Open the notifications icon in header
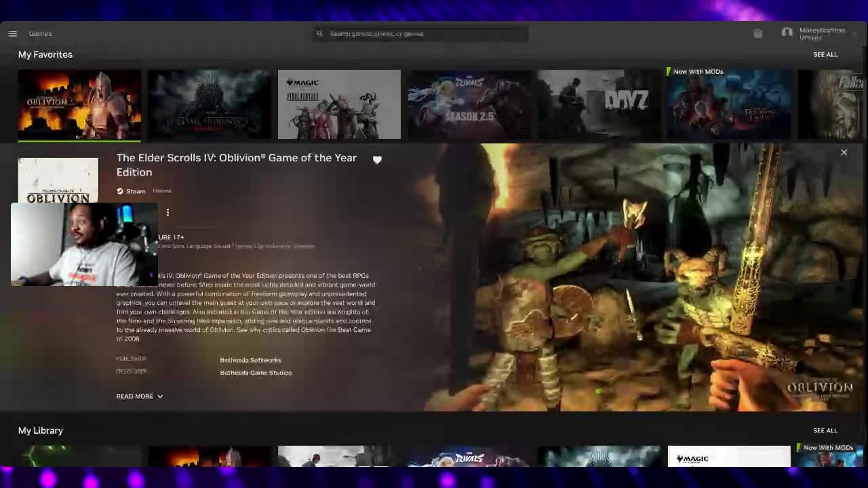 point(758,33)
